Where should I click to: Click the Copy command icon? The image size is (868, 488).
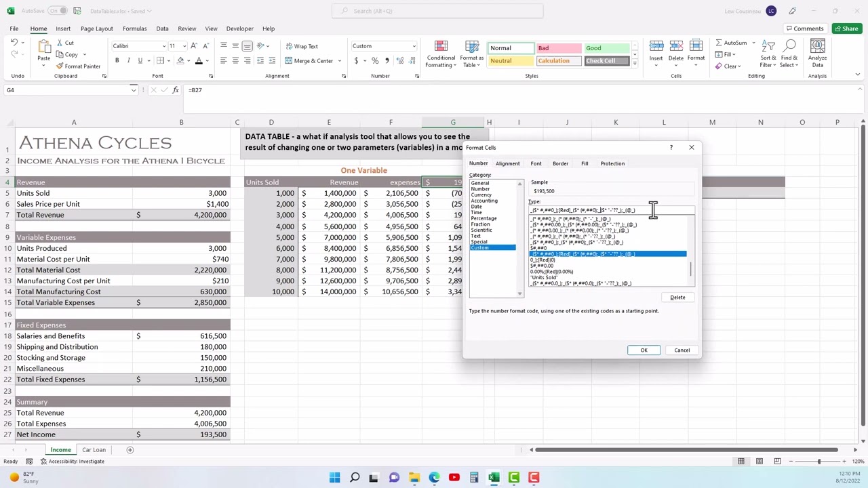point(60,54)
